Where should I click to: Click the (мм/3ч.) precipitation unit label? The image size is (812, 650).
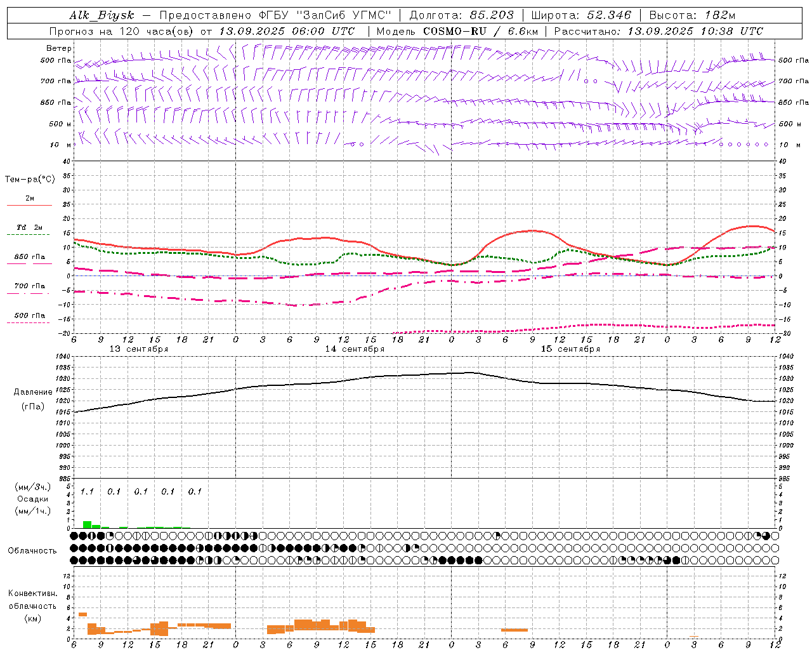(33, 487)
